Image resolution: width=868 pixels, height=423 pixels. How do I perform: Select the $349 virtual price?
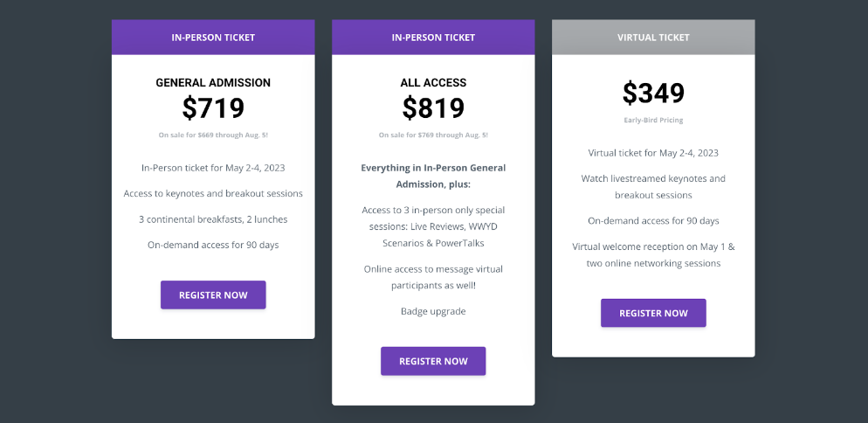pos(653,94)
